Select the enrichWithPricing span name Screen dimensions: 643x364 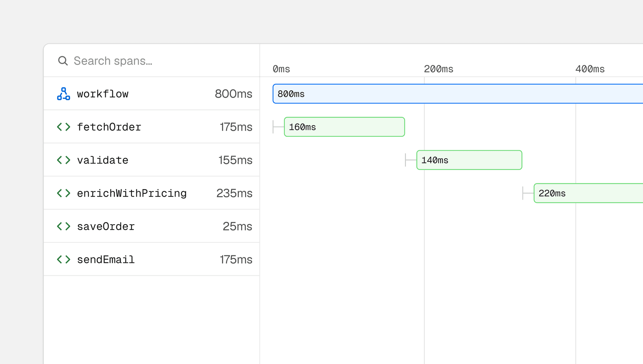tap(132, 193)
